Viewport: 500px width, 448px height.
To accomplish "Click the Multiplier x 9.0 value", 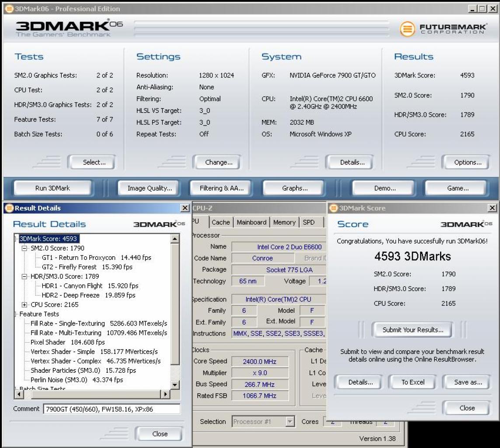I will click(x=260, y=373).
